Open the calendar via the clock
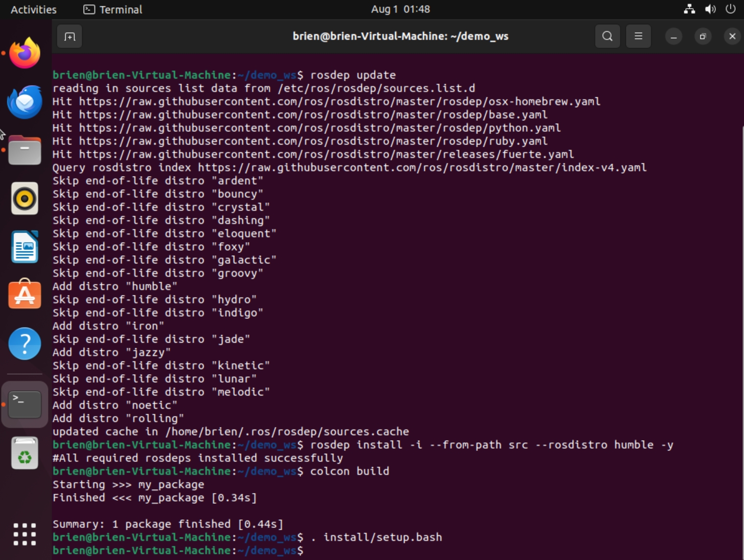 (400, 9)
